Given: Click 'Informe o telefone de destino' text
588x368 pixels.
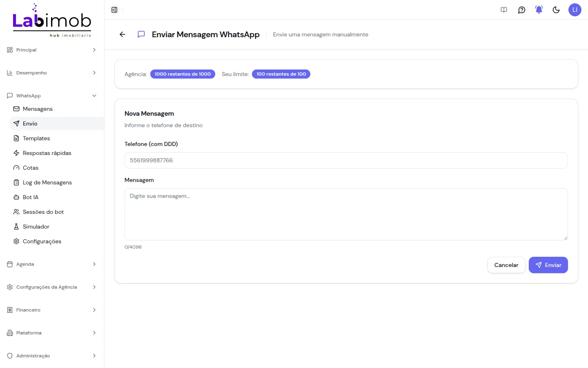Looking at the screenshot, I should pos(163,125).
